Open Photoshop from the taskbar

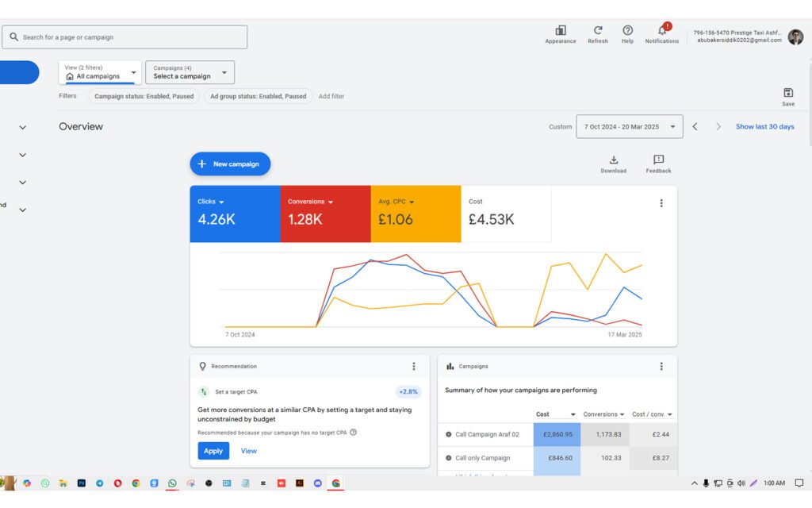point(82,483)
